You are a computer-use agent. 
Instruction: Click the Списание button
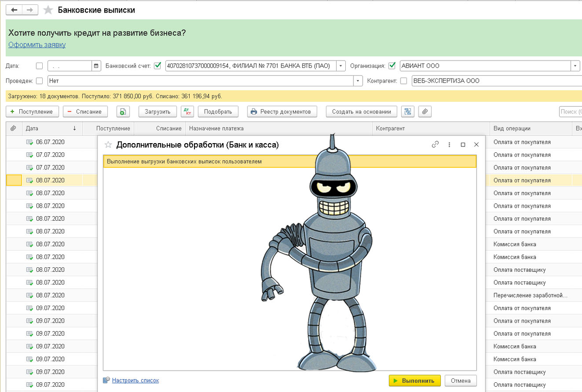click(x=85, y=112)
